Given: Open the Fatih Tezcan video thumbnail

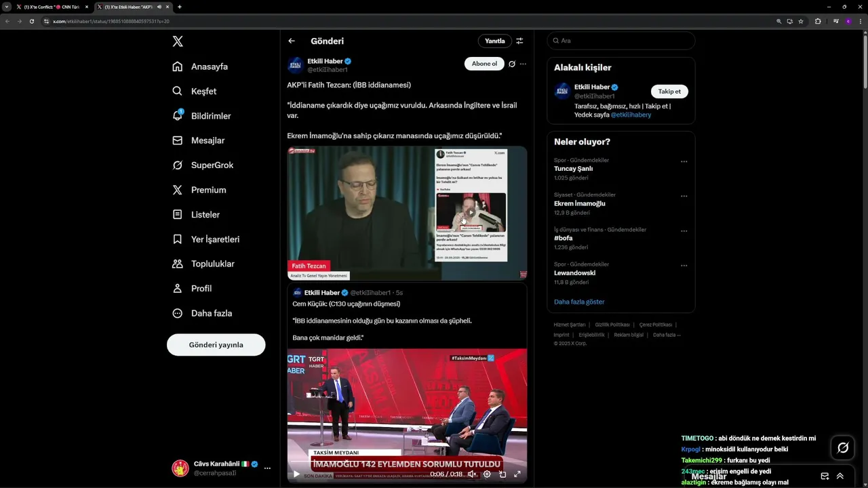Looking at the screenshot, I should (407, 213).
